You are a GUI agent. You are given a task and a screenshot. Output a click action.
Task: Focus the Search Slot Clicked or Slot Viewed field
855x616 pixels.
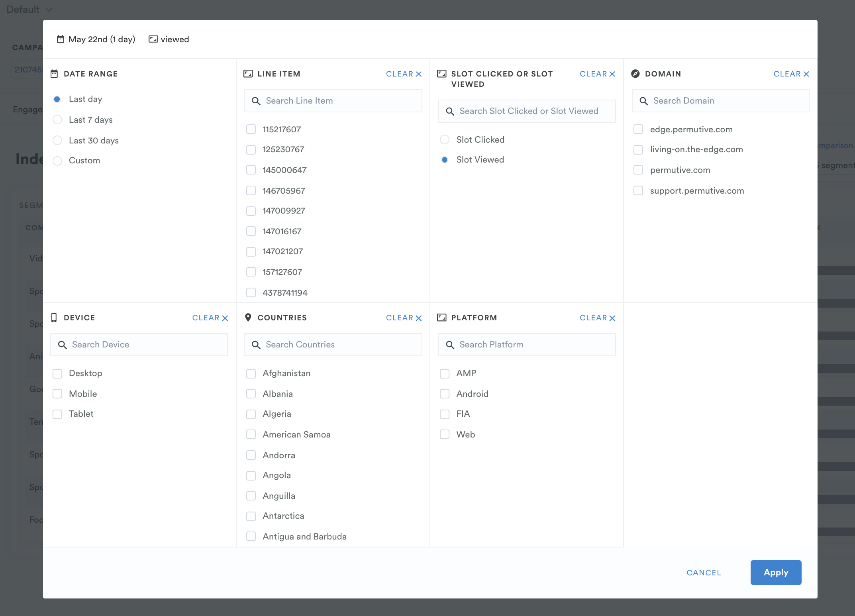point(527,111)
